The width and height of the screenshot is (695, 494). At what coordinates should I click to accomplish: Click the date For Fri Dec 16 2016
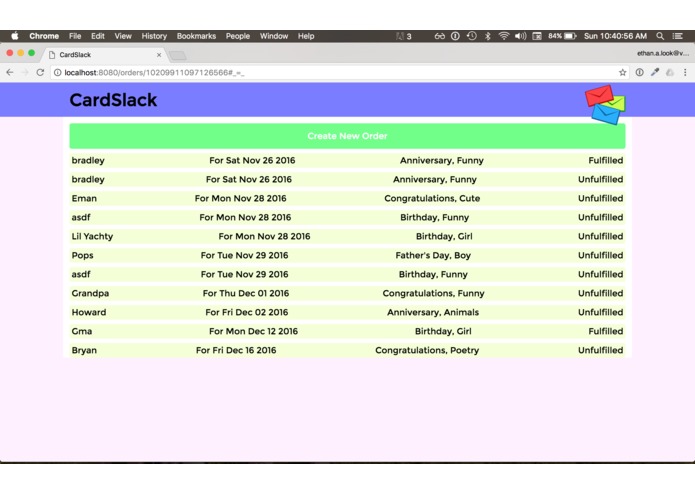tap(236, 350)
